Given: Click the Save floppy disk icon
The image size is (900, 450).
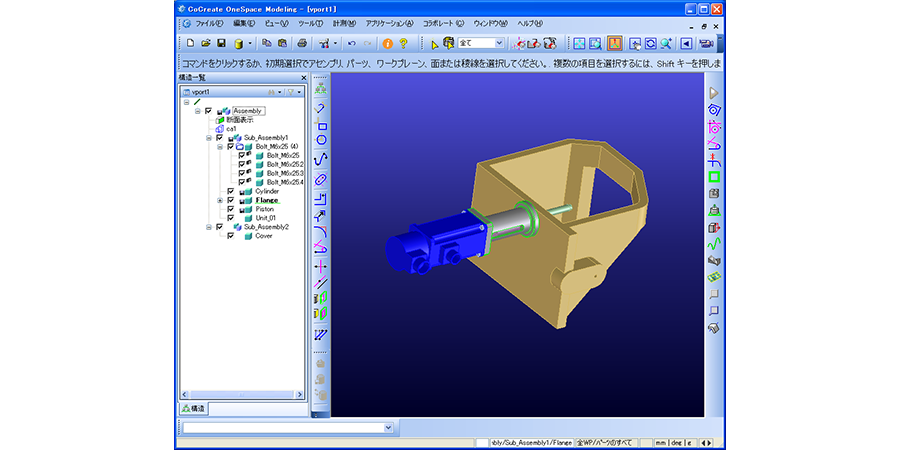Looking at the screenshot, I should pos(221,44).
